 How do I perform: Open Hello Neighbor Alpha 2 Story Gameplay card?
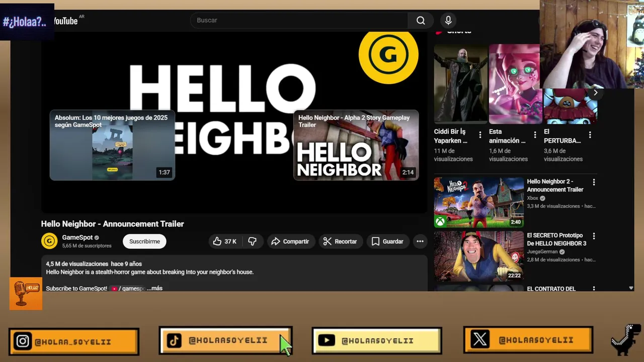[356, 145]
